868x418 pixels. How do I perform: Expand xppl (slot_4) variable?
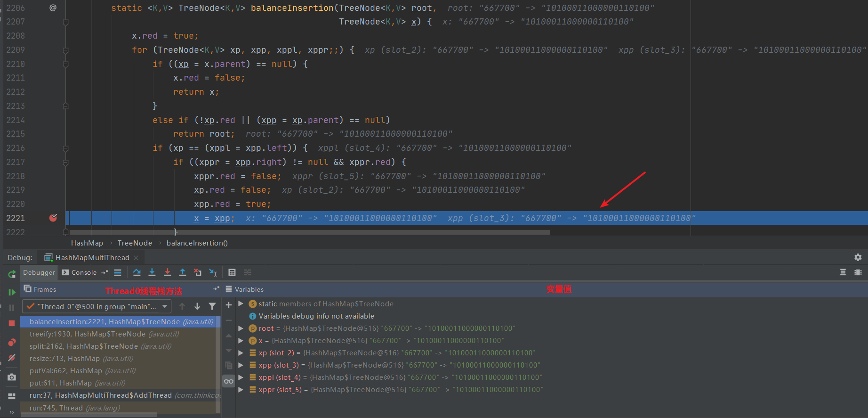[241, 377]
